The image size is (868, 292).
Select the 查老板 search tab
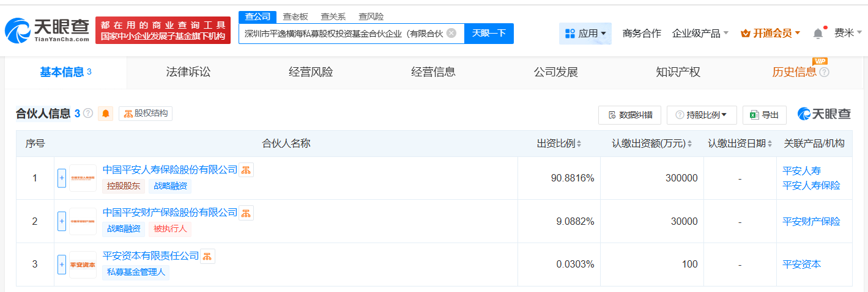[x=295, y=16]
